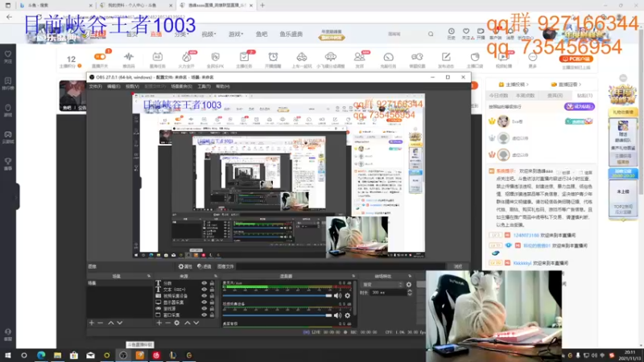Move selected scene up
The width and height of the screenshot is (644, 362).
111,323
